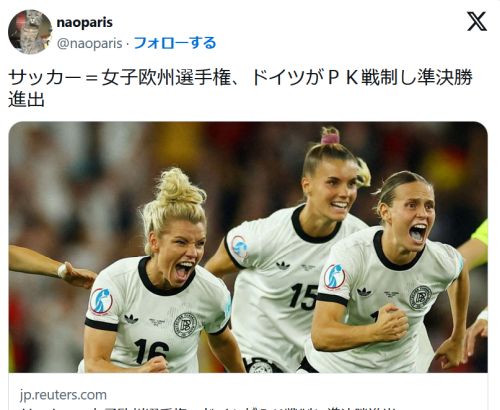The image size is (500, 410).
Task: Follow the account via フォローする
Action: point(175,43)
